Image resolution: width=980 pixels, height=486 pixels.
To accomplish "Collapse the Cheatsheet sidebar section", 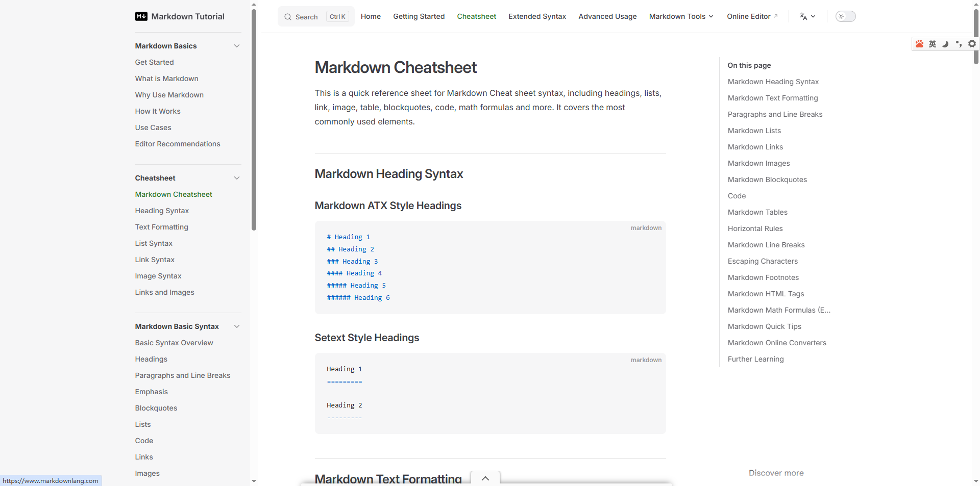I will pyautogui.click(x=237, y=178).
